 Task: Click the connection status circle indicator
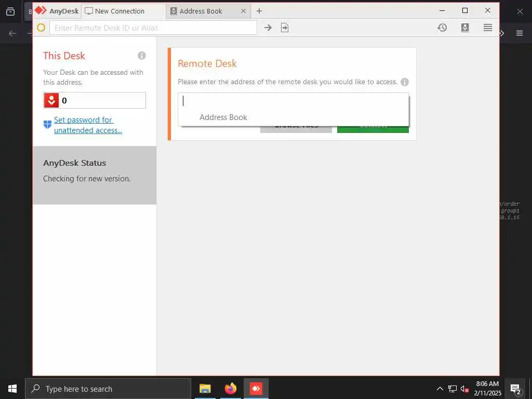(x=41, y=28)
